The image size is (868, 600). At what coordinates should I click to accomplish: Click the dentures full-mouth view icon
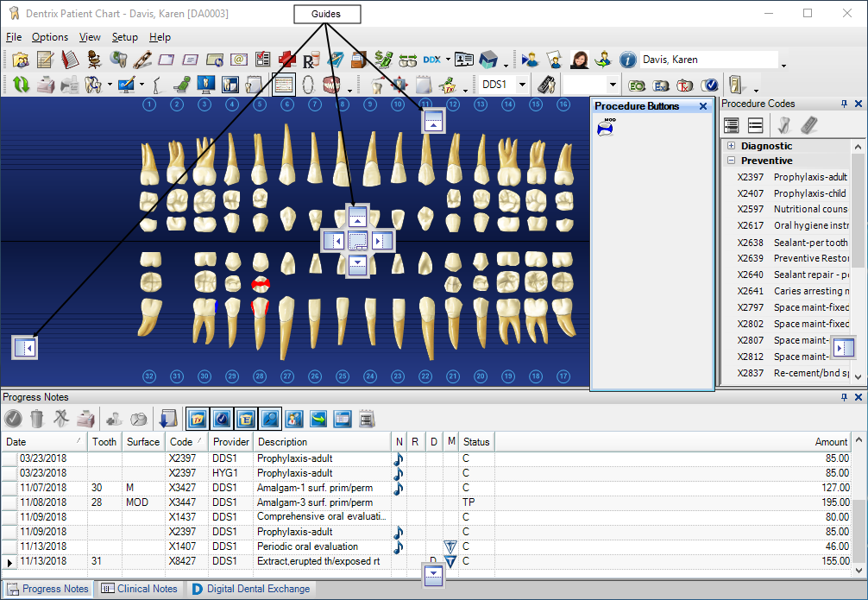[x=331, y=85]
